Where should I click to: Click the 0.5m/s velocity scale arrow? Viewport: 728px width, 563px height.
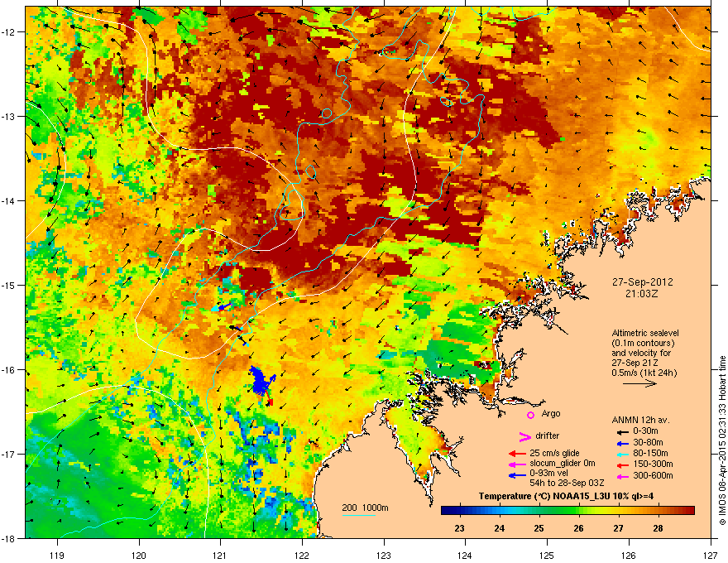click(639, 383)
